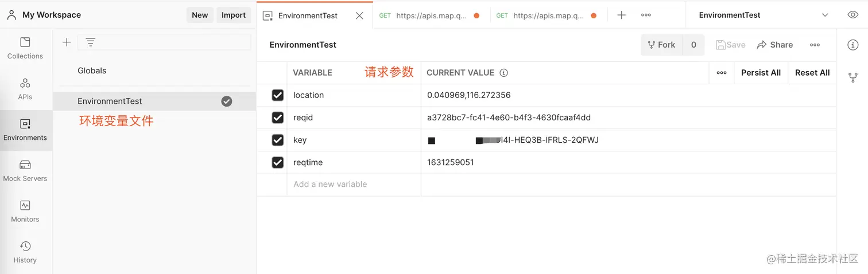This screenshot has height=274, width=868.
Task: Click the Add a new variable field
Action: (354, 185)
